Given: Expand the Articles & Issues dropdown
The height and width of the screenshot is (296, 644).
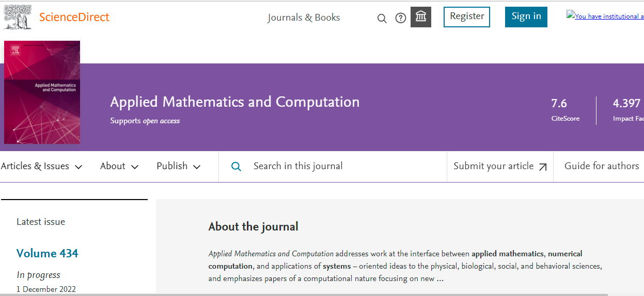Looking at the screenshot, I should pos(42,166).
